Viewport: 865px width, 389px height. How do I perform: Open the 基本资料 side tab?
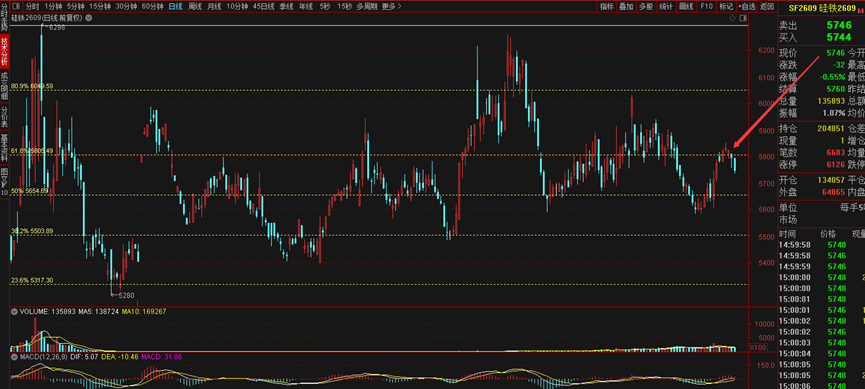click(4, 146)
